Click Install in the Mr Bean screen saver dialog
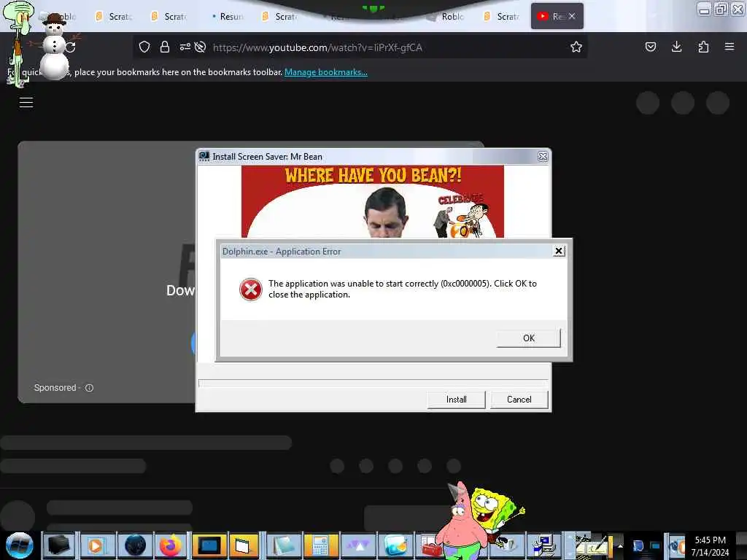The width and height of the screenshot is (747, 560). [456, 400]
